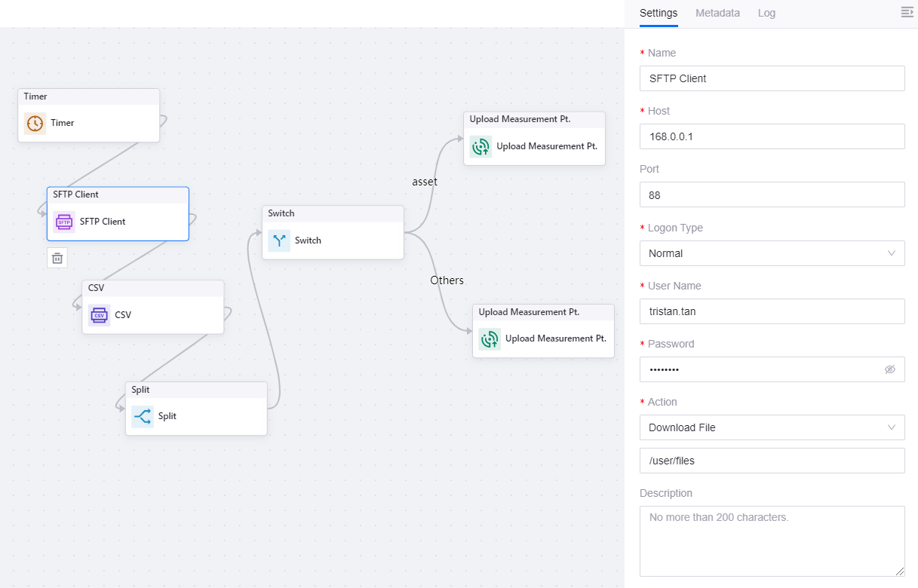The image size is (918, 588).
Task: Select upper Upload Measurement Pt. node icon
Action: point(480,146)
